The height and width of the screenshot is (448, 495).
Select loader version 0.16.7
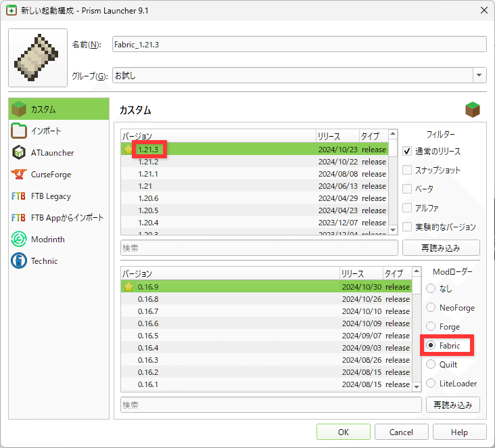coord(266,311)
